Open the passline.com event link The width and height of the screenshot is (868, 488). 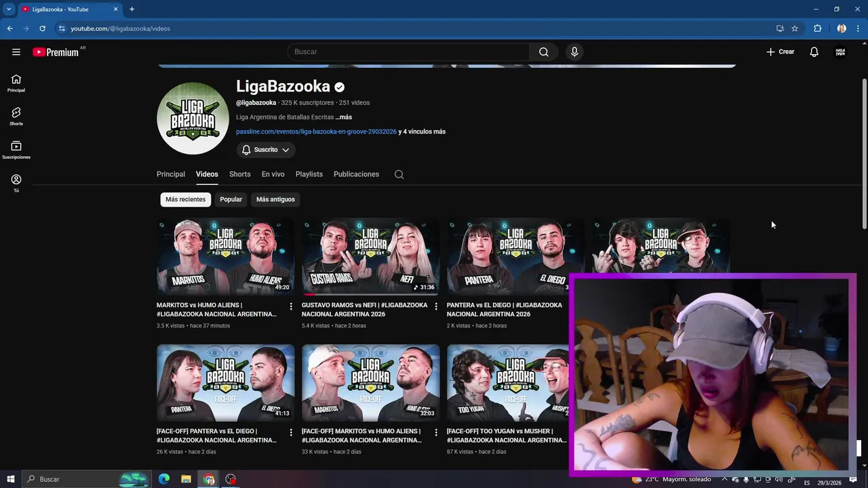[x=316, y=131]
